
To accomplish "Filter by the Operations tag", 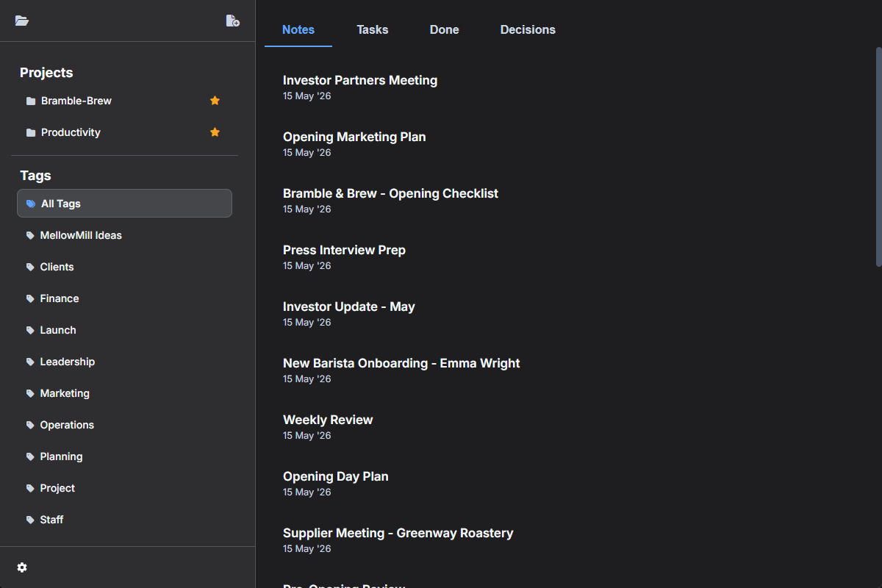I will click(x=124, y=425).
